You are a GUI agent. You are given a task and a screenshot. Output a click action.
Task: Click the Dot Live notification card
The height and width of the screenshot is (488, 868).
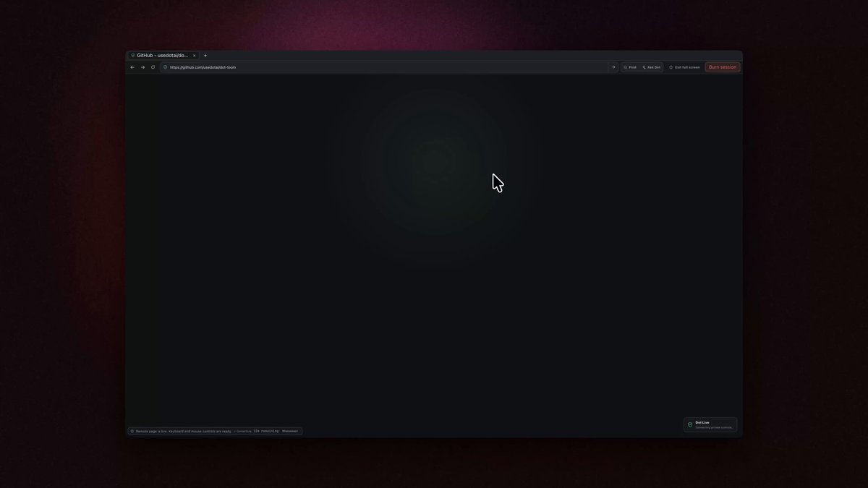point(710,424)
